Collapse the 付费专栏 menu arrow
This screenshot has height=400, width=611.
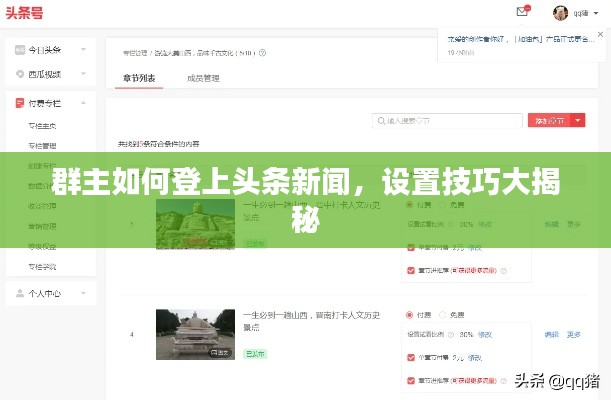point(83,103)
